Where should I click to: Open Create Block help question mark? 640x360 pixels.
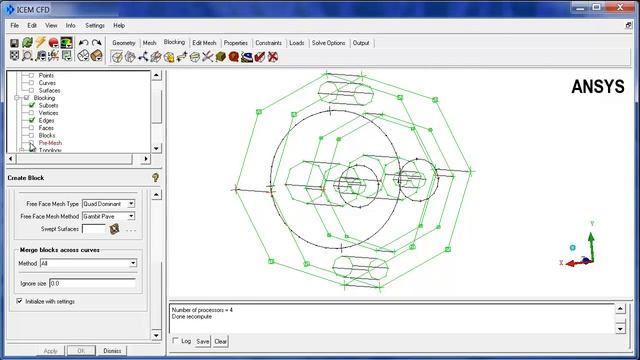point(156,177)
